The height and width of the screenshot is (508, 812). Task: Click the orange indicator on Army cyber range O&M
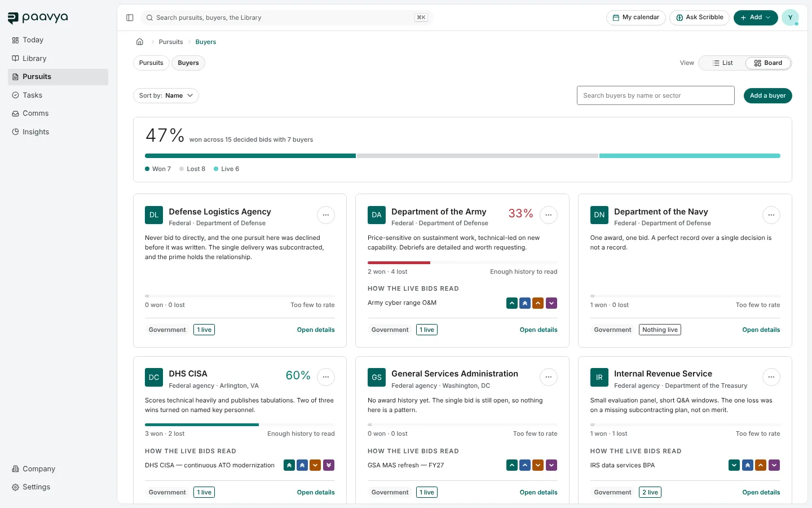tap(539, 303)
